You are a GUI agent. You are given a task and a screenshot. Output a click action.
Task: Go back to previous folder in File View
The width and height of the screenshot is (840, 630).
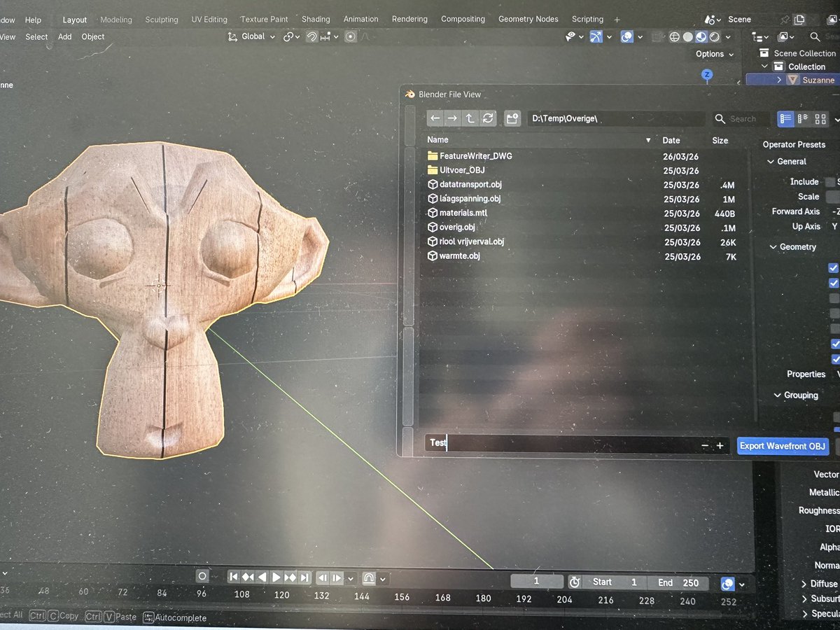point(435,118)
